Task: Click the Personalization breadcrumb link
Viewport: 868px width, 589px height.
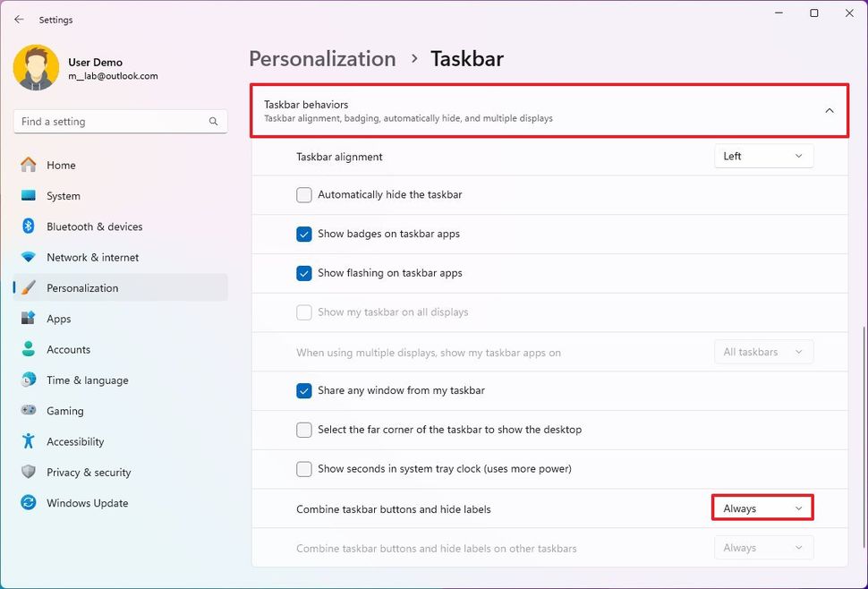Action: coord(322,58)
